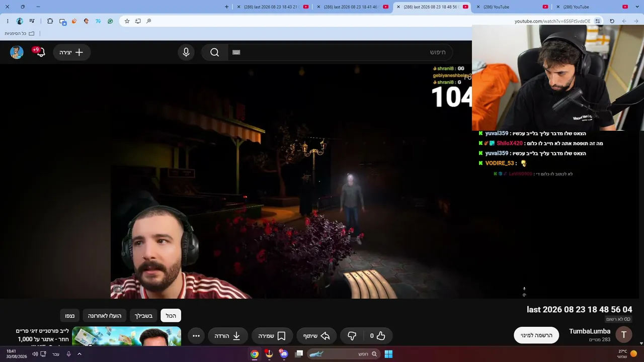Click the '283 מנויים' subscriber count

point(600,340)
